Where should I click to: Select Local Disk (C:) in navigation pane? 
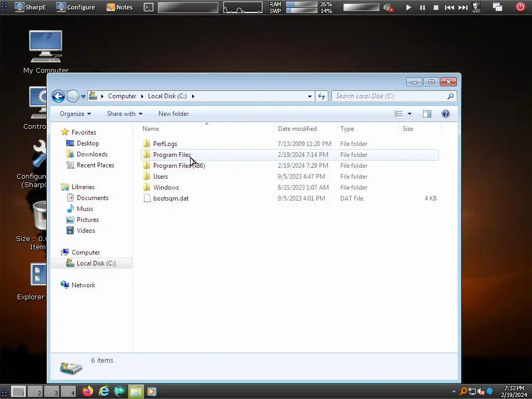point(91,263)
